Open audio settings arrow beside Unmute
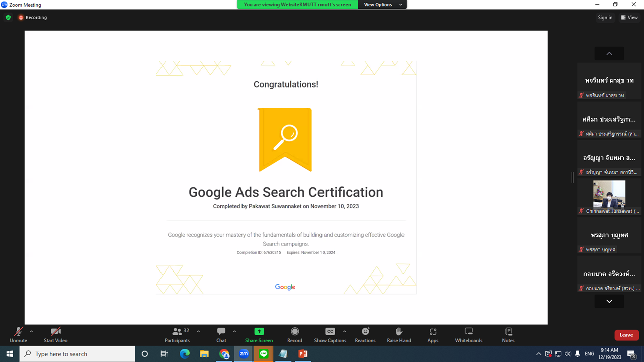The image size is (644, 362). tap(31, 331)
